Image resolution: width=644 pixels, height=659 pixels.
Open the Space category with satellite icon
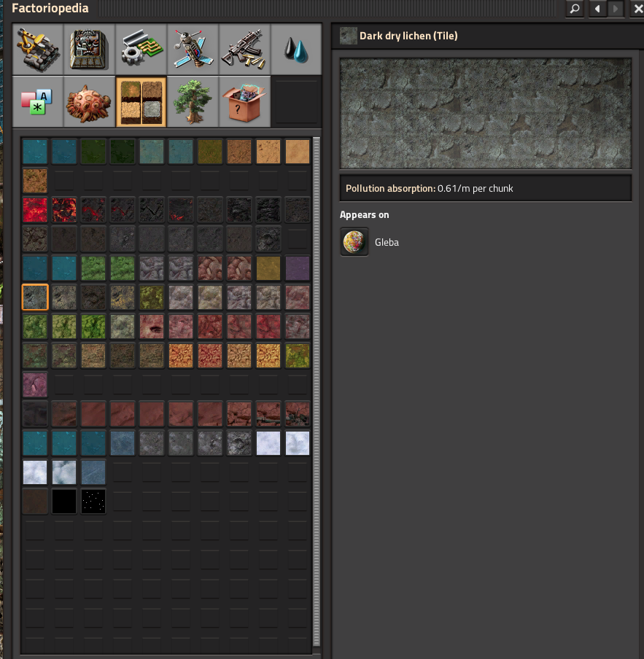tap(193, 50)
